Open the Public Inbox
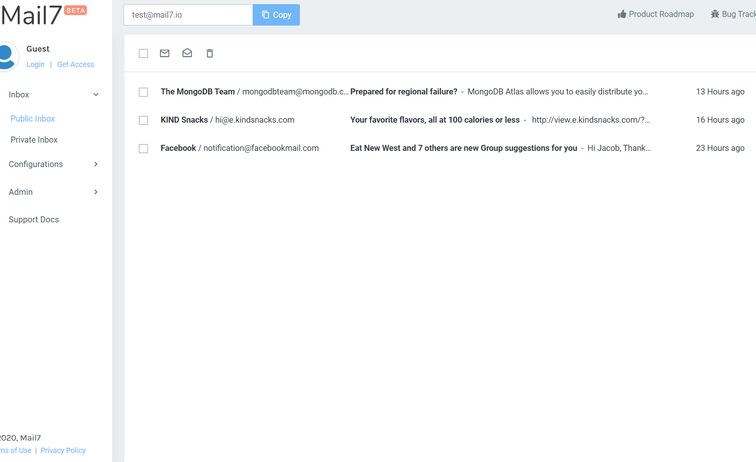The image size is (756, 462). coord(33,119)
